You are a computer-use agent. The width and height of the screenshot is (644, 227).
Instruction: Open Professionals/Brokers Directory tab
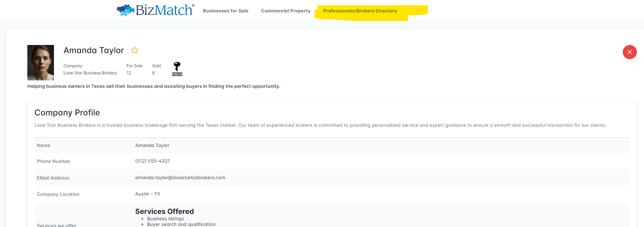point(360,11)
